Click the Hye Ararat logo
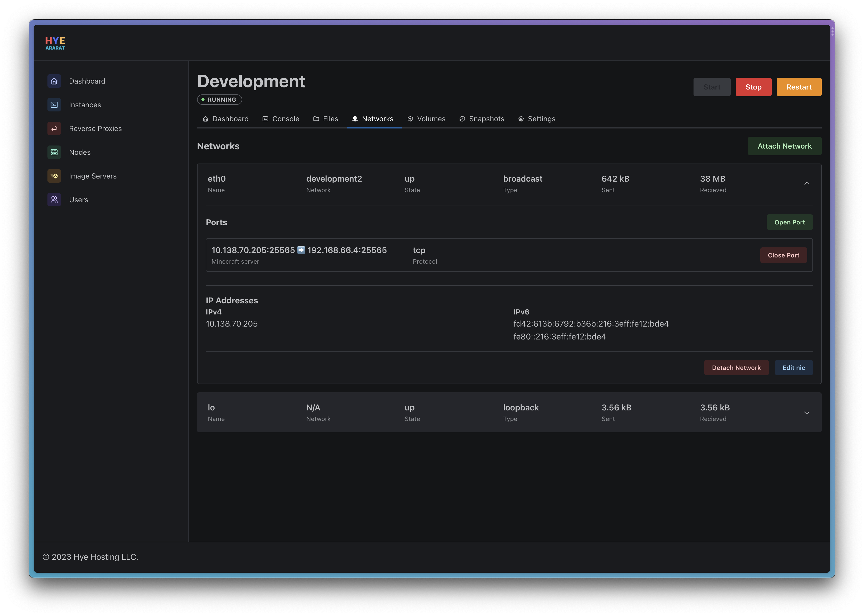 click(x=55, y=43)
